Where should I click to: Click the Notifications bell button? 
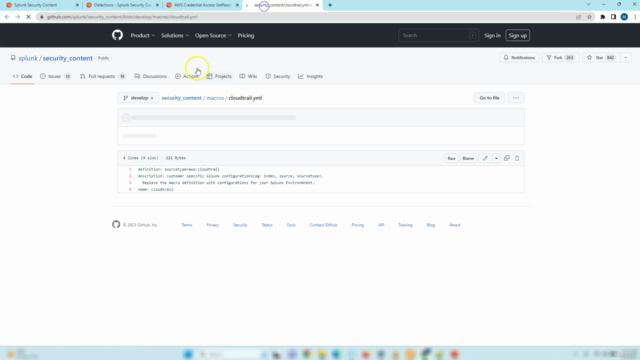click(519, 58)
